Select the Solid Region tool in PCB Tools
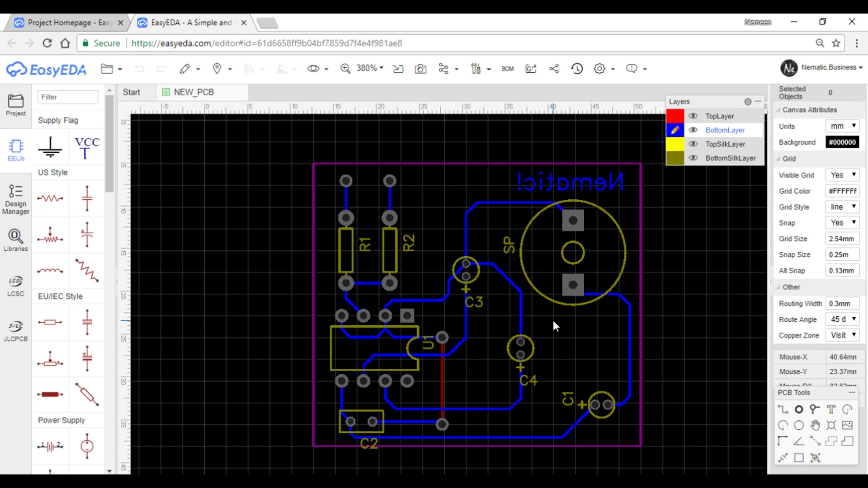868x488 pixels. [847, 441]
